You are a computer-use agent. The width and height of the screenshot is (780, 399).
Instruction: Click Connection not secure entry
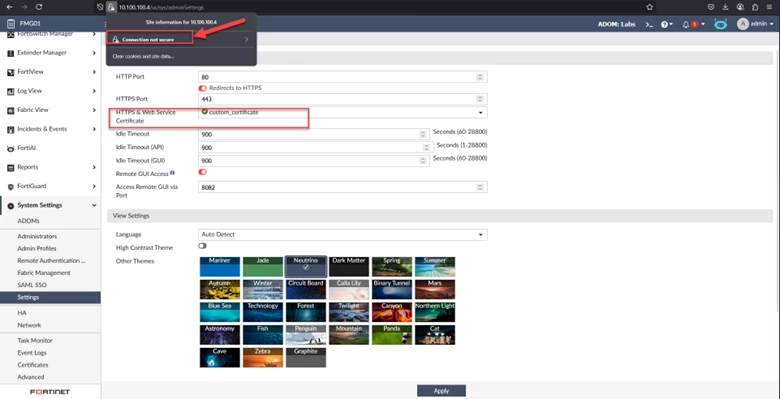pyautogui.click(x=182, y=39)
